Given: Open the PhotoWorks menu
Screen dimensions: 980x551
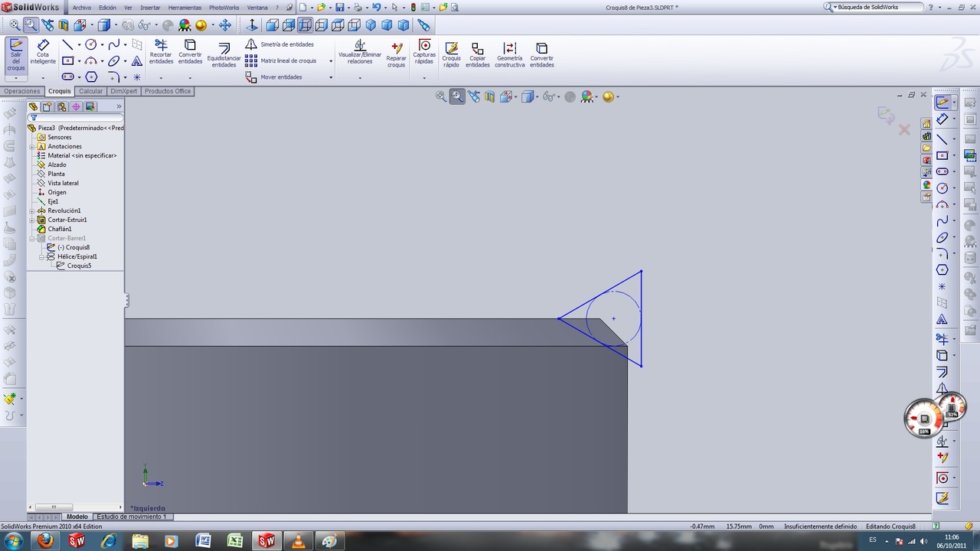Looking at the screenshot, I should click(x=224, y=8).
